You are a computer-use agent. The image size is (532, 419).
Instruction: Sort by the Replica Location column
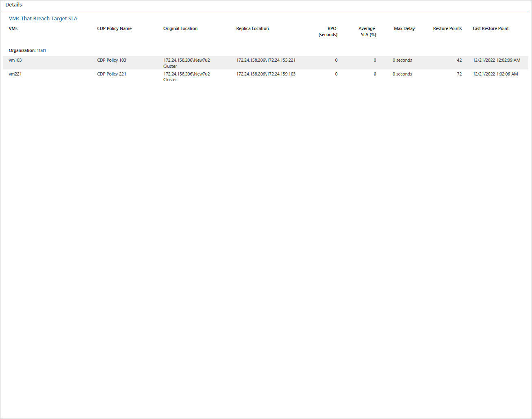tap(252, 28)
